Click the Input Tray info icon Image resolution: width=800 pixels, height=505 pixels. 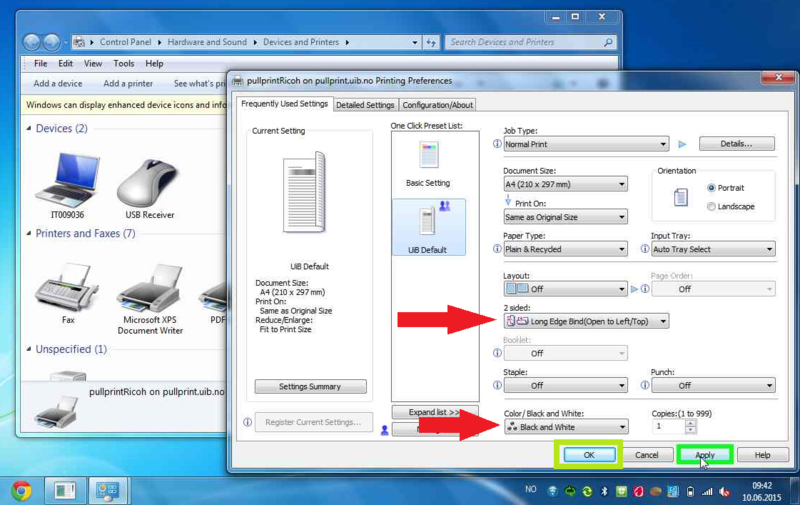(644, 249)
